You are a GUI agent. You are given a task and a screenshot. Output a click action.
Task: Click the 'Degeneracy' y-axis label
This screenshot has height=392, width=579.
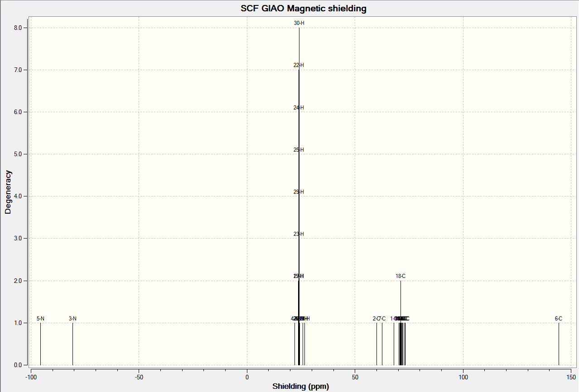pyautogui.click(x=8, y=192)
